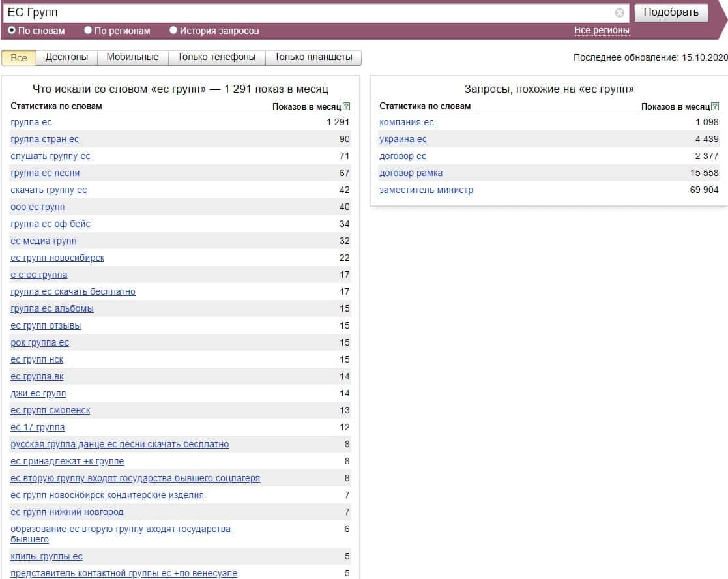The width and height of the screenshot is (728, 579).
Task: Select the 'По регионам' radio button
Action: pyautogui.click(x=88, y=30)
